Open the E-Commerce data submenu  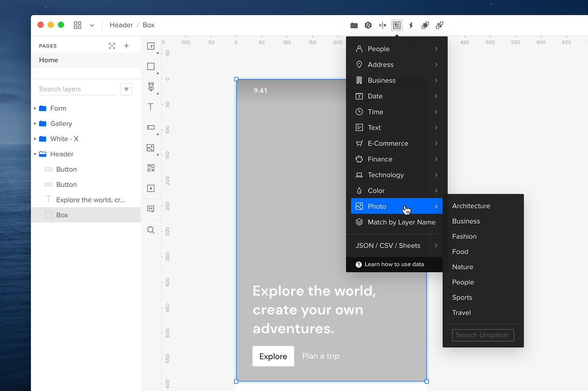click(x=396, y=143)
